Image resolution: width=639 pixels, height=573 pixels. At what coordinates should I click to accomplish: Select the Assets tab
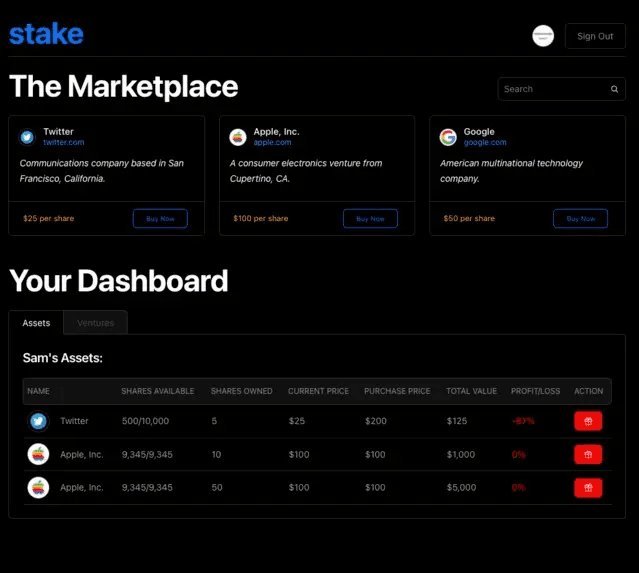36,323
